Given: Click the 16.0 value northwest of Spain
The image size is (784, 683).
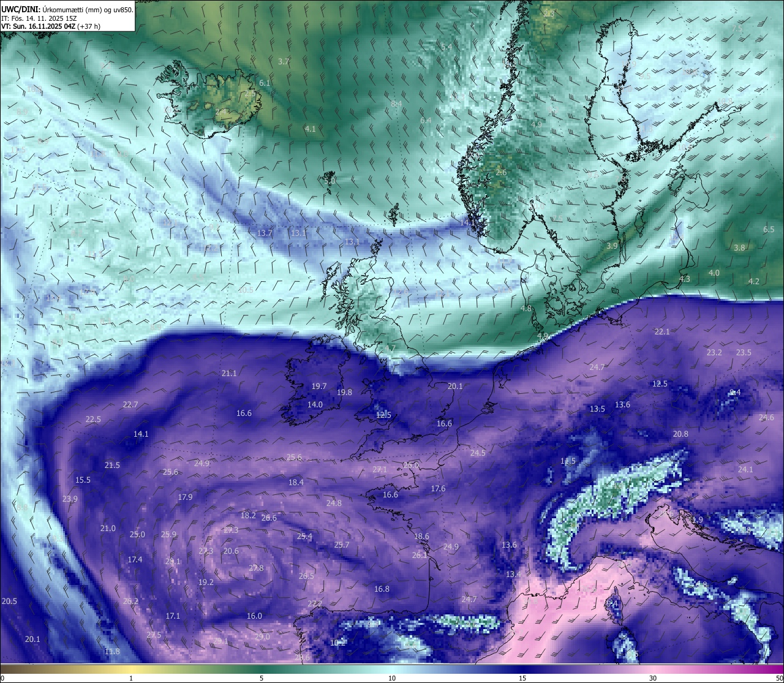Looking at the screenshot, I should 254,616.
